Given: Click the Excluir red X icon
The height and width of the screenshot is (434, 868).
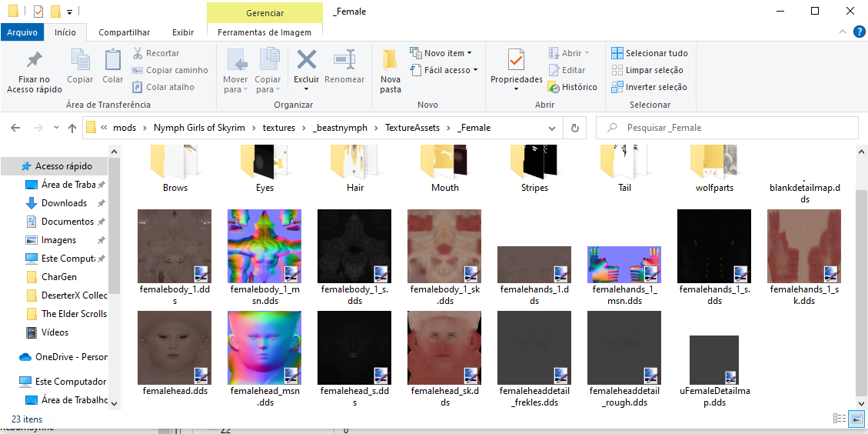Looking at the screenshot, I should [306, 60].
